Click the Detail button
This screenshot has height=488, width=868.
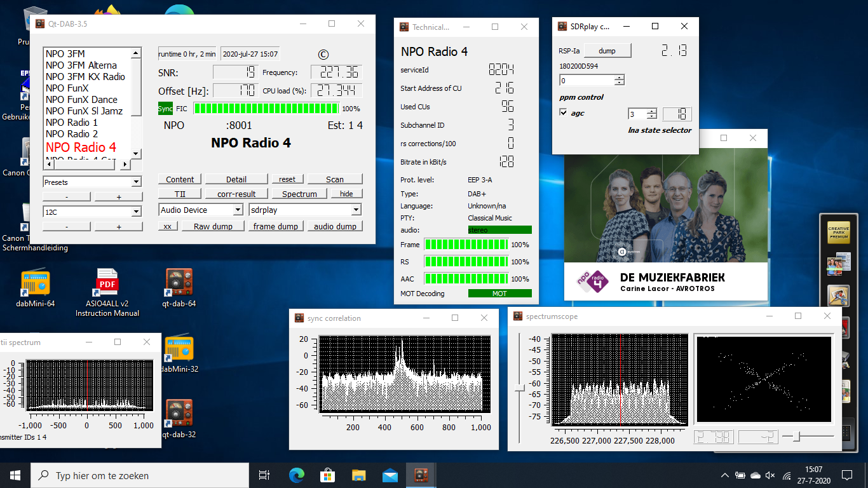236,179
